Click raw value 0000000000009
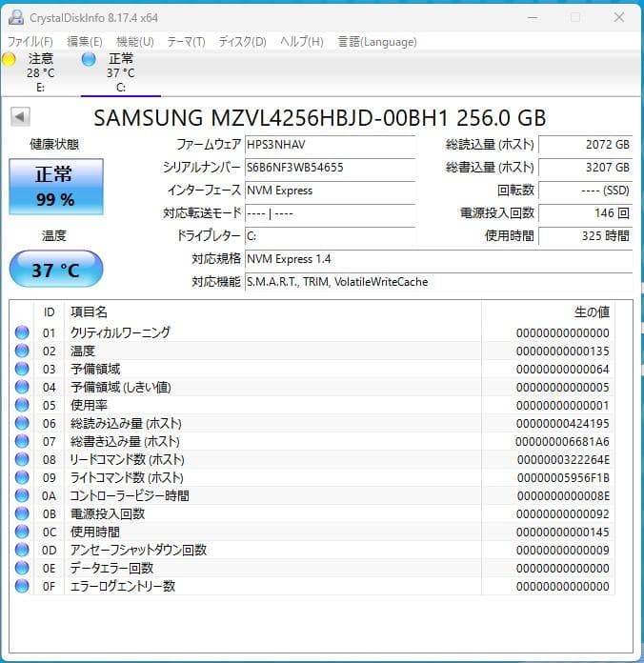The image size is (644, 663). point(562,550)
